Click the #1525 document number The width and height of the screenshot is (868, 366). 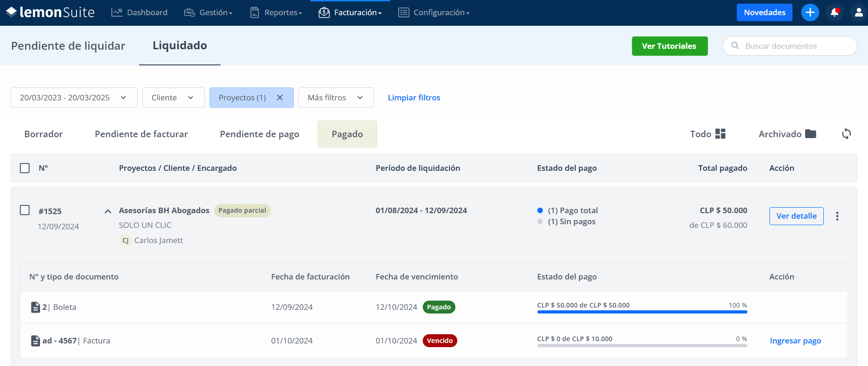tap(50, 211)
